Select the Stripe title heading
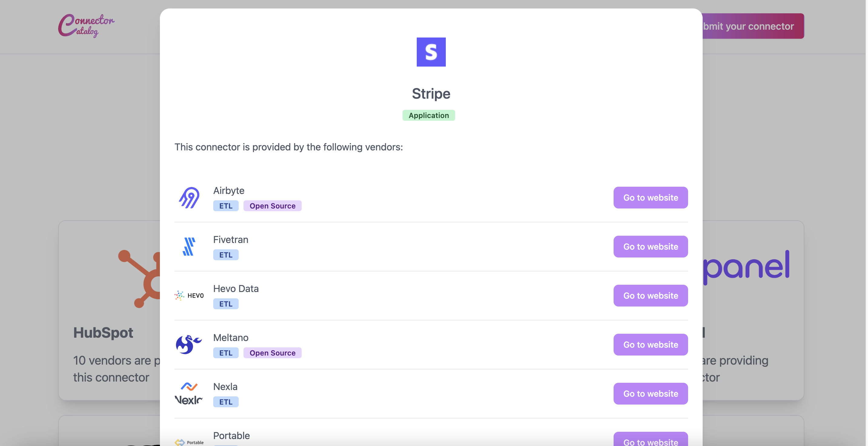 click(431, 93)
